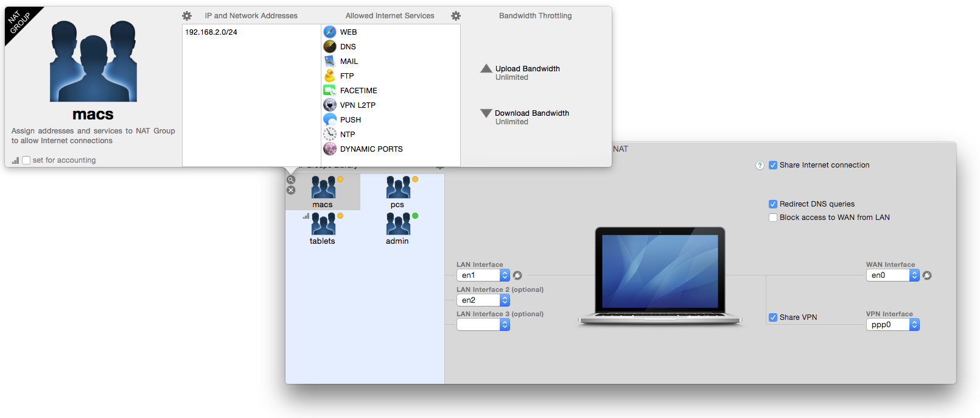The width and height of the screenshot is (980, 418).
Task: Click the gear icon beside IP and Network Addresses
Action: tap(187, 16)
